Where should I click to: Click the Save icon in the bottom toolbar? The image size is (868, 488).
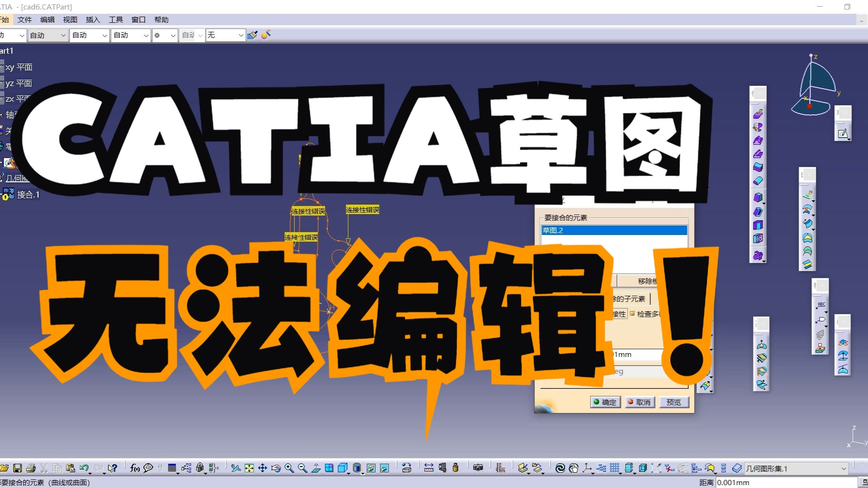tap(18, 468)
